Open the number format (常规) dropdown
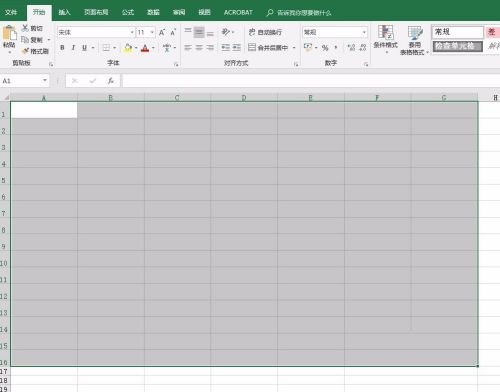 coord(364,32)
